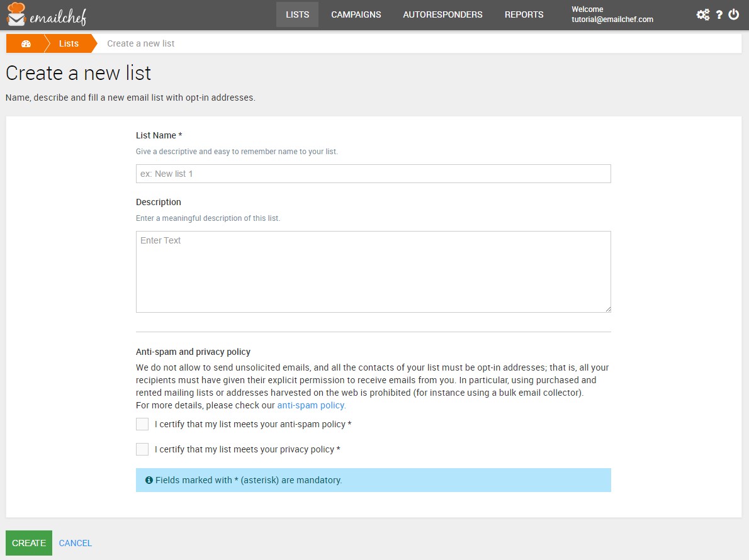Click 'I certify that my list meets your anti-spam policy' label
This screenshot has height=560, width=749.
252,425
